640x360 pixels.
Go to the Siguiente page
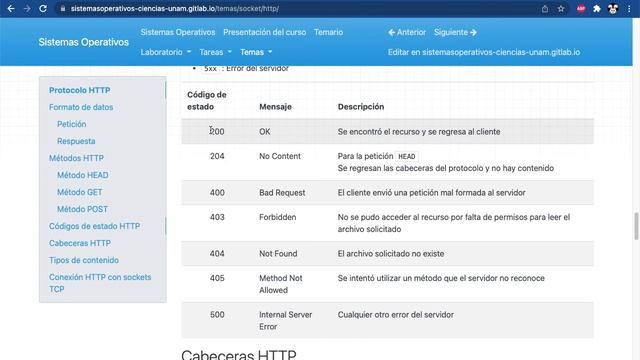tap(455, 32)
